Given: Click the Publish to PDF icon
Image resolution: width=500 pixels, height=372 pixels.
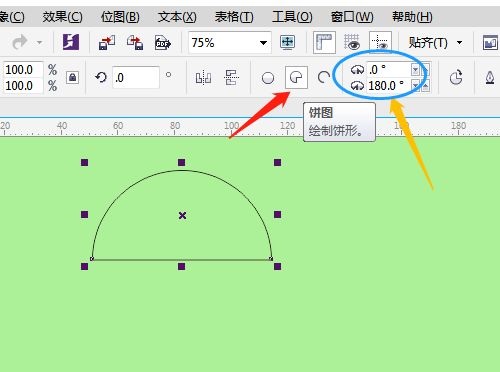Looking at the screenshot, I should tap(163, 43).
